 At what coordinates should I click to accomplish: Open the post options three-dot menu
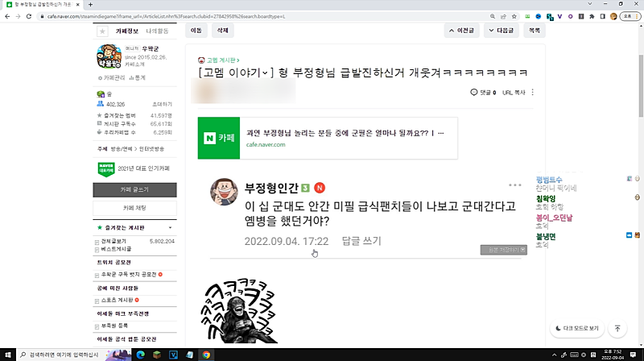point(533,92)
